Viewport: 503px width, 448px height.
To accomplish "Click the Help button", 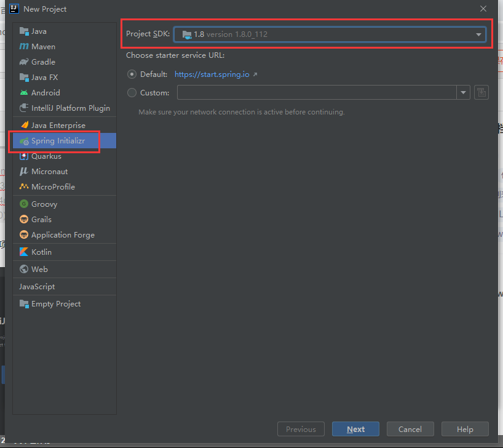I will (x=465, y=429).
